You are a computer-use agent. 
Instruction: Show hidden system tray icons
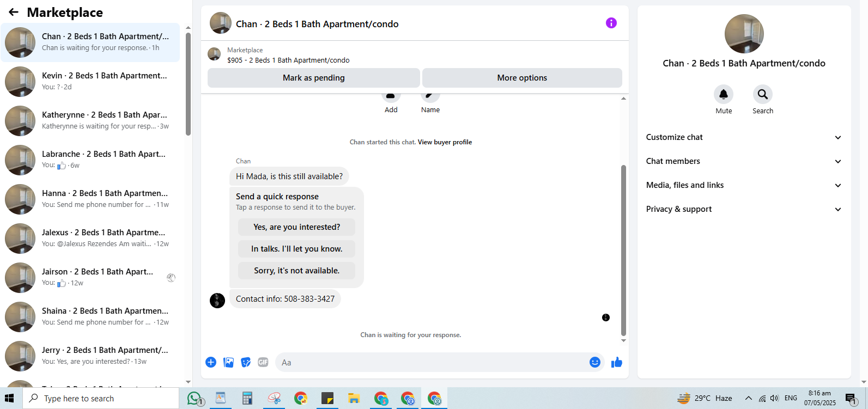(749, 398)
